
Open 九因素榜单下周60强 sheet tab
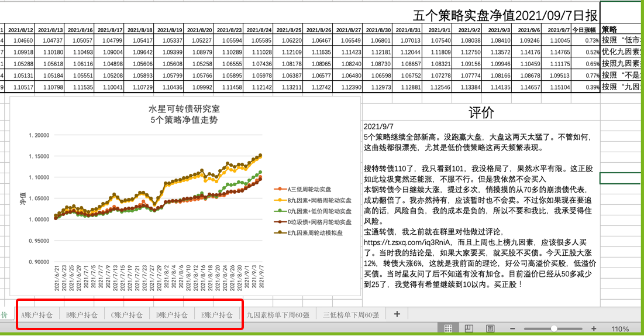pyautogui.click(x=278, y=315)
